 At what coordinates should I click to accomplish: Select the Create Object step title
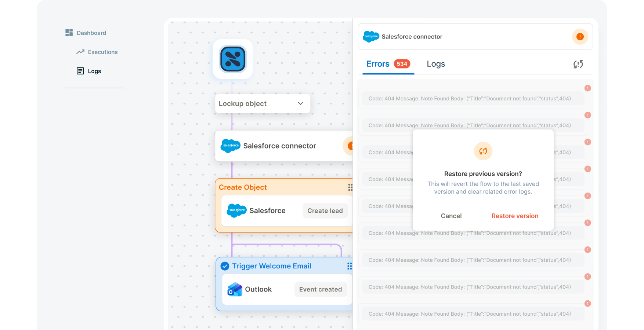pos(243,187)
